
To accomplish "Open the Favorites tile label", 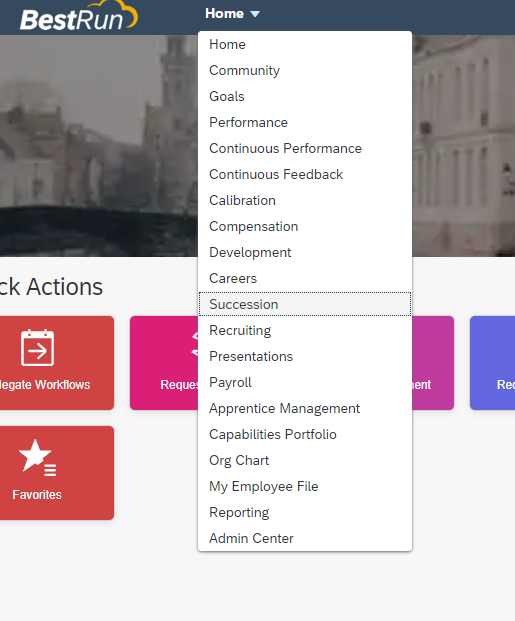I will (37, 495).
